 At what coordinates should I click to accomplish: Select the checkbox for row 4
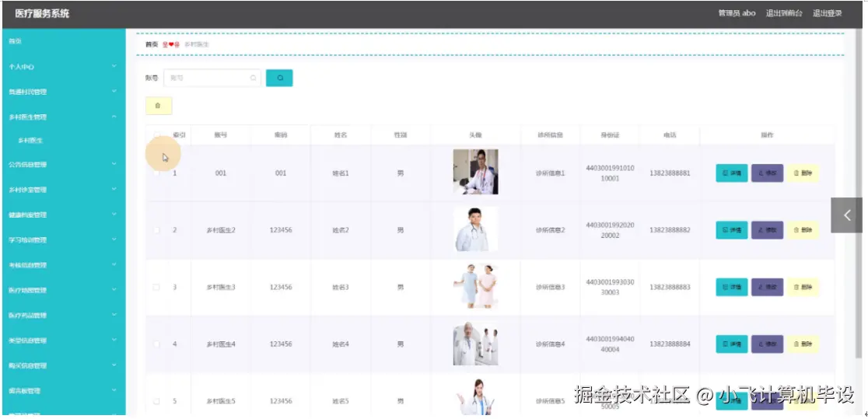pos(156,344)
